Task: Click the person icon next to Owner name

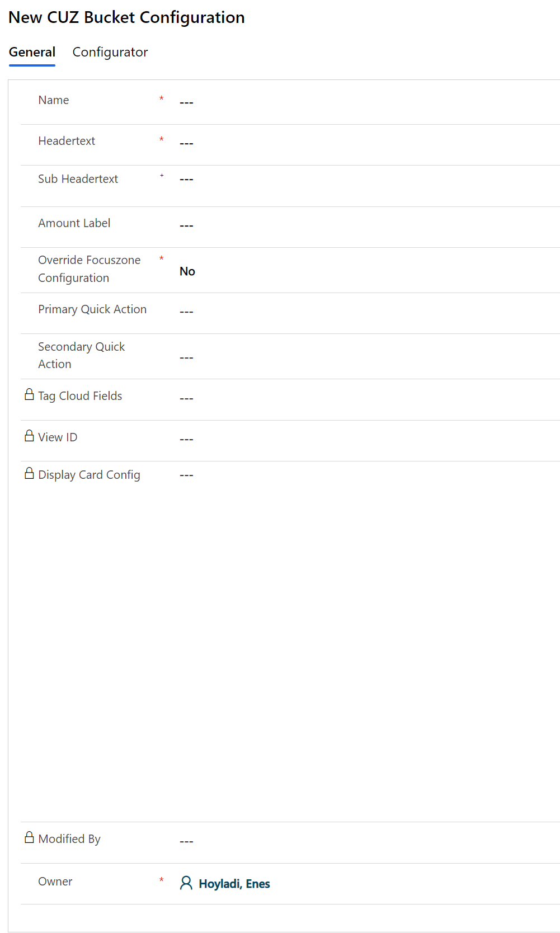Action: (186, 883)
